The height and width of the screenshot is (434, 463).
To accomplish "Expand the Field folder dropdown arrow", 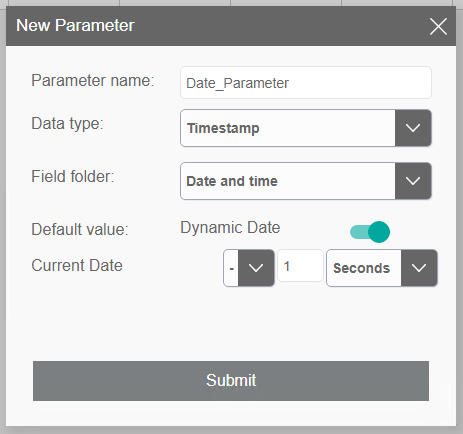I will pos(413,181).
